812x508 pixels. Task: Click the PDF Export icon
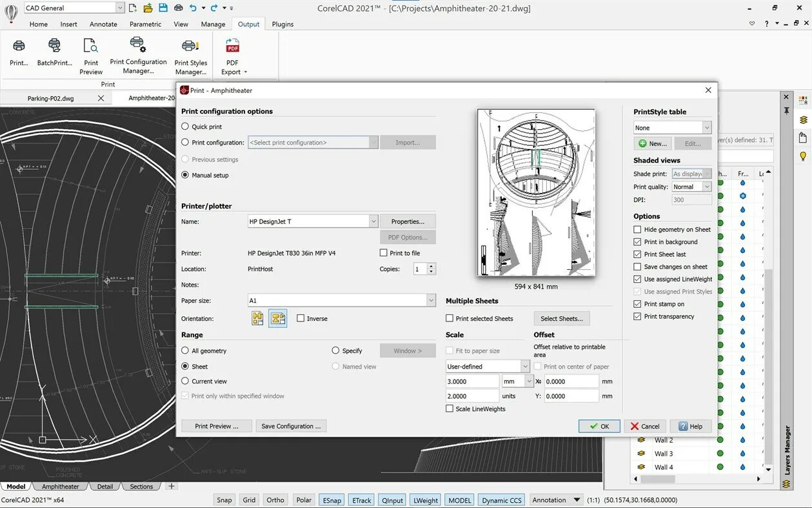coord(233,46)
